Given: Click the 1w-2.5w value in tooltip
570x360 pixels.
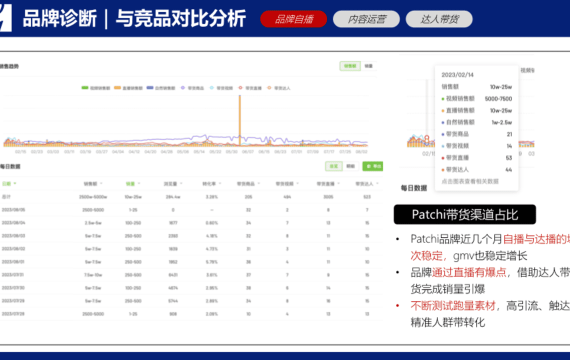Looking at the screenshot, I should tap(502, 123).
